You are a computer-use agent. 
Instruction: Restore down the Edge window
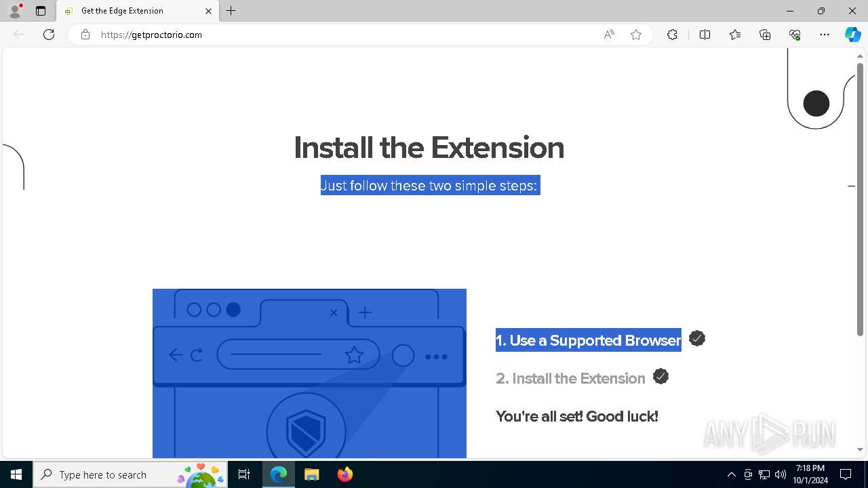[x=821, y=11]
